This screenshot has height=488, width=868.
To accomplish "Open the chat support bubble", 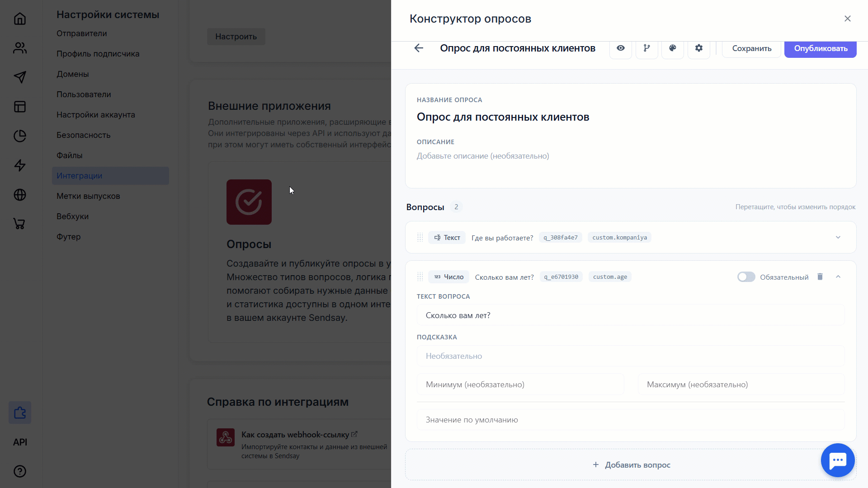I will click(x=838, y=460).
